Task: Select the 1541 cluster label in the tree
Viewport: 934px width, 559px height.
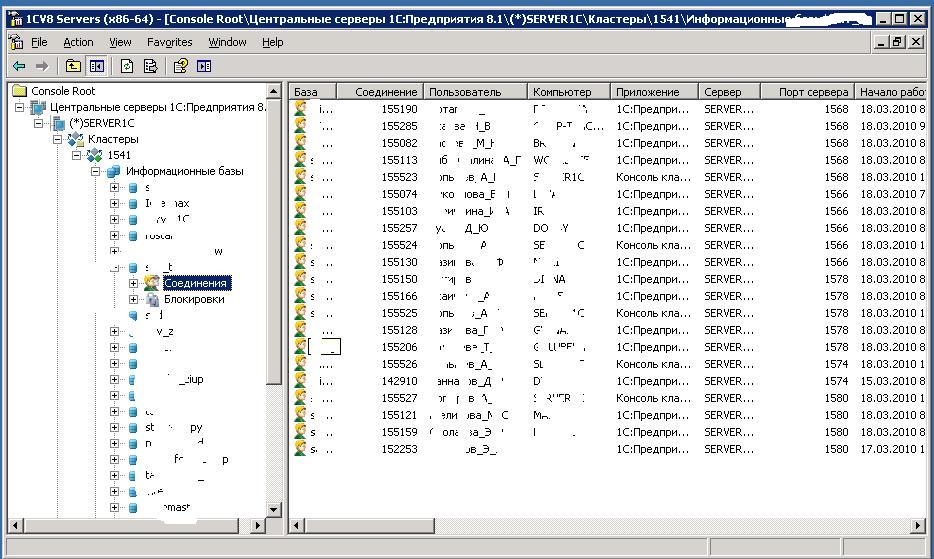Action: [119, 156]
